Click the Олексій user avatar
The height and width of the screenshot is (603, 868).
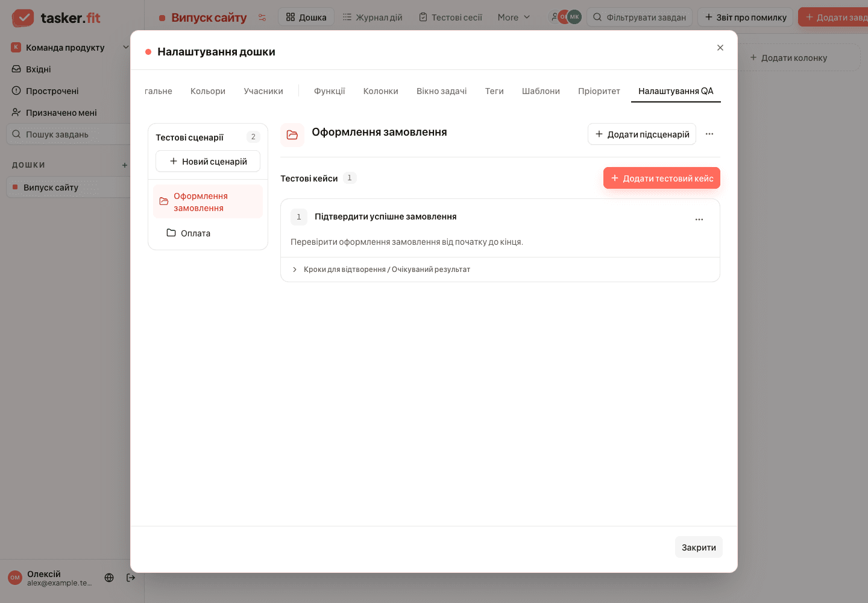pyautogui.click(x=15, y=578)
